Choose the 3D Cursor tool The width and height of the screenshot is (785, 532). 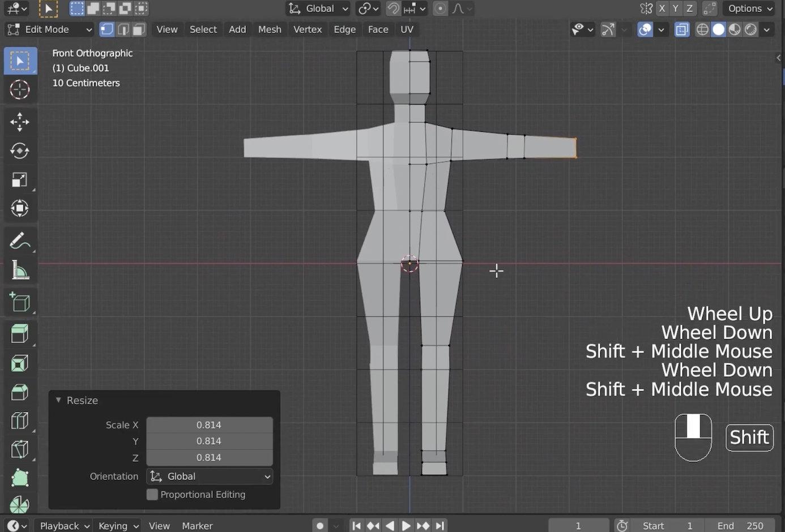[x=19, y=90]
